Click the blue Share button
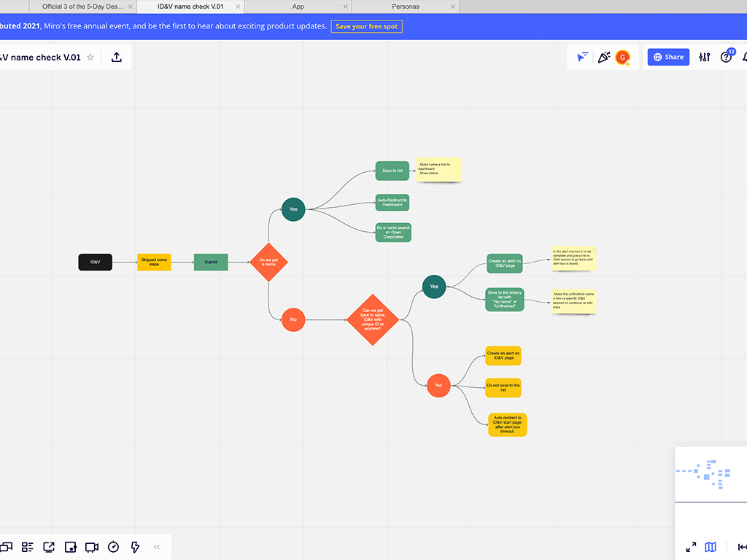Screen dimensions: 747x560 tap(668, 57)
